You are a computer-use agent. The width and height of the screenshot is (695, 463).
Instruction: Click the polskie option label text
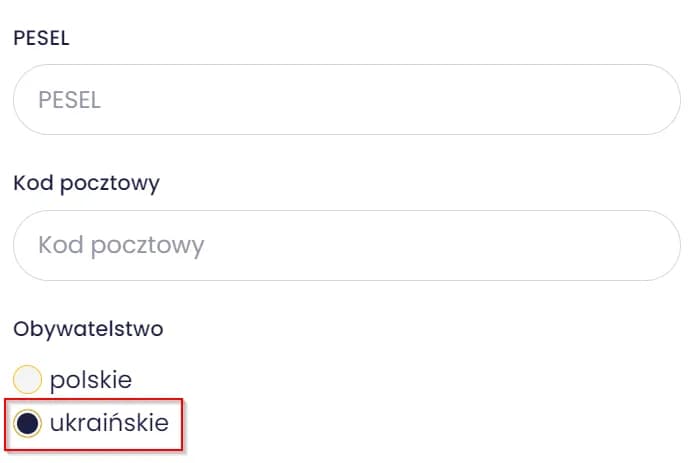pos(91,380)
